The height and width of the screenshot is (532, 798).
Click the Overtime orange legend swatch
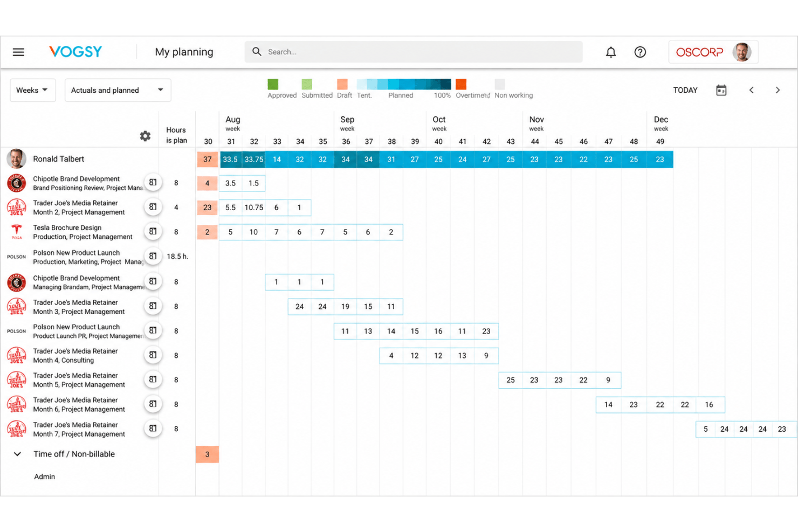click(461, 84)
